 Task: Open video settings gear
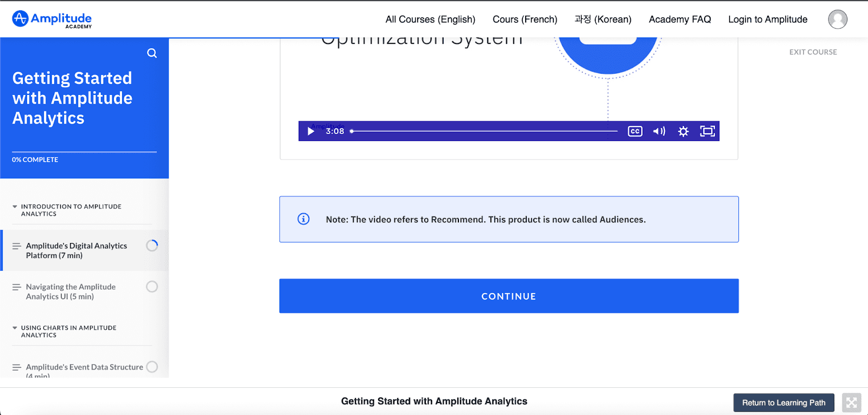click(x=684, y=131)
